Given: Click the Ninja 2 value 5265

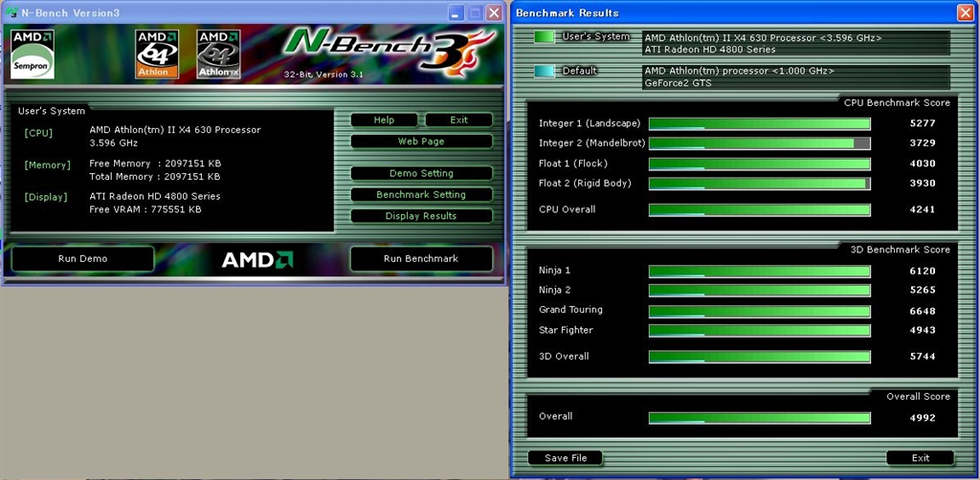Looking at the screenshot, I should click(923, 290).
